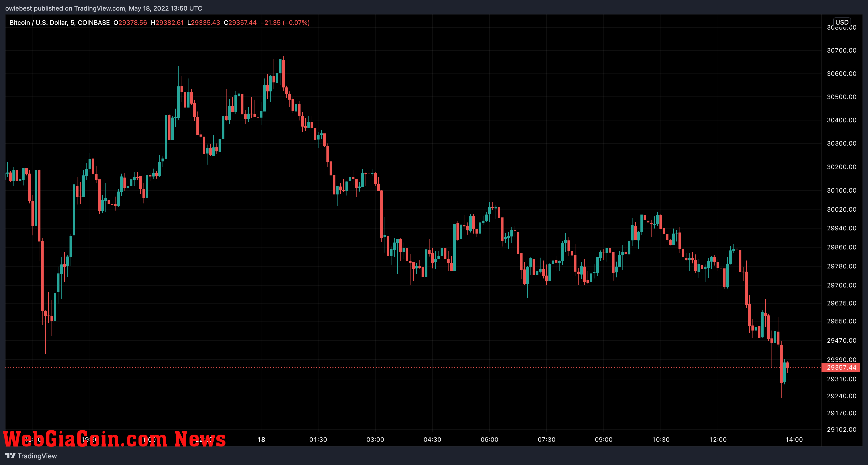The width and height of the screenshot is (868, 465).
Task: Click the USD currency label
Action: [842, 22]
